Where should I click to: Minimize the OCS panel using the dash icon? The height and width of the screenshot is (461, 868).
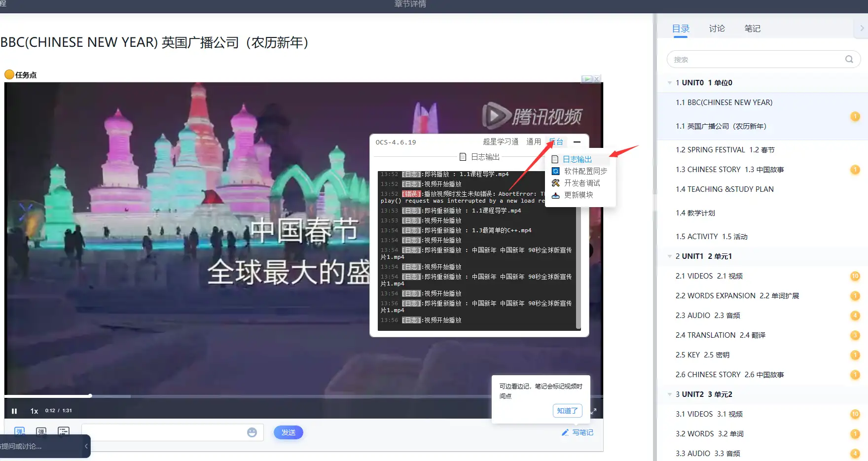point(577,142)
